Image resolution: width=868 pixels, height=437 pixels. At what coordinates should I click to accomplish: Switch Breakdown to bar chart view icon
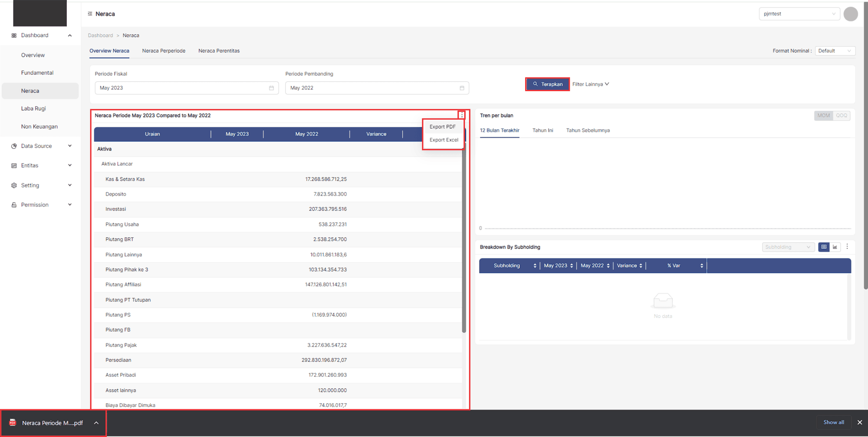coord(835,247)
